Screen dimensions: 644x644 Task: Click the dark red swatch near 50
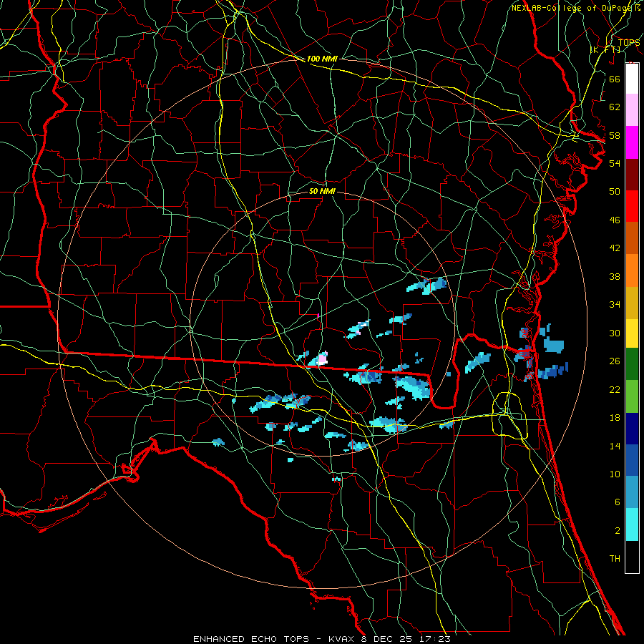pyautogui.click(x=632, y=175)
